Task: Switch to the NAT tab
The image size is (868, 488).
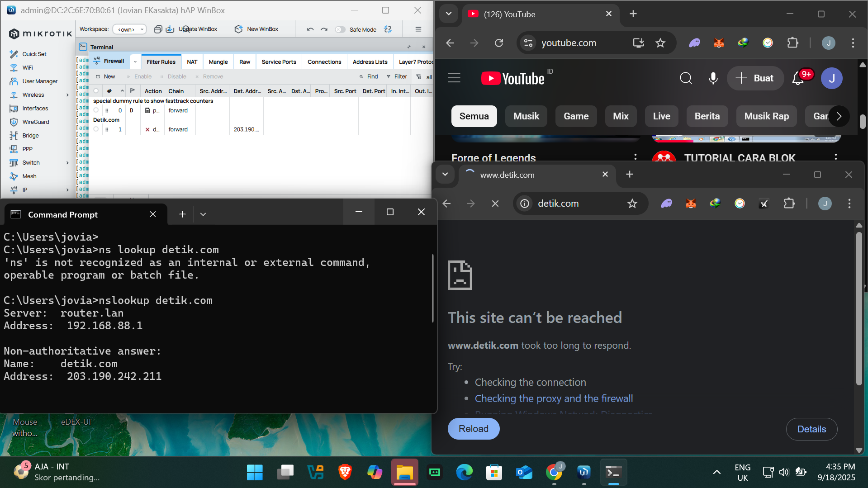Action: tap(192, 62)
